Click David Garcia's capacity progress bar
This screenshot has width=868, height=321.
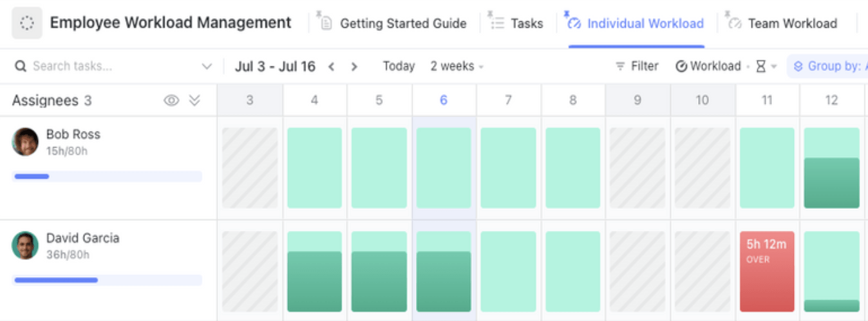[x=107, y=280]
